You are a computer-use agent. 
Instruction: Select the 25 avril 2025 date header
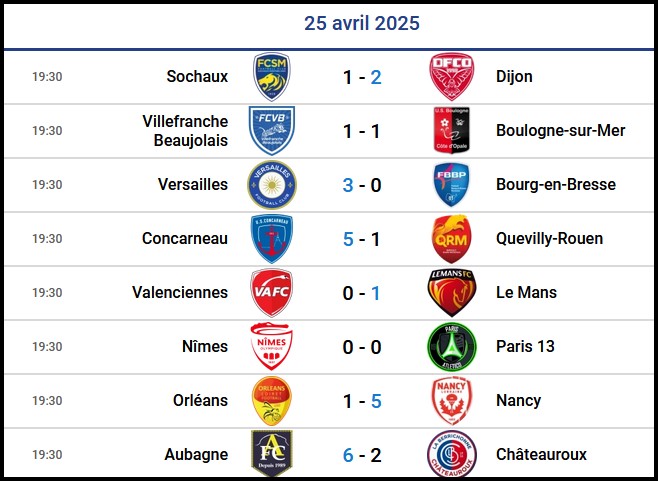pos(361,23)
